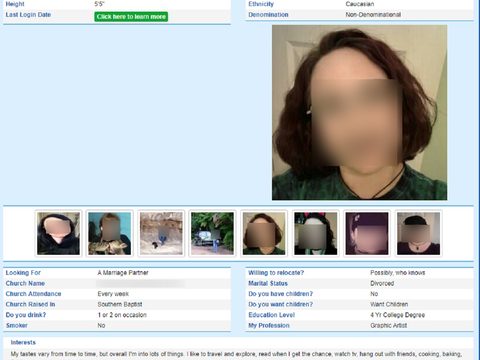Click the 'Church Attendance' label
Image resolution: width=480 pixels, height=360 pixels.
[33, 294]
